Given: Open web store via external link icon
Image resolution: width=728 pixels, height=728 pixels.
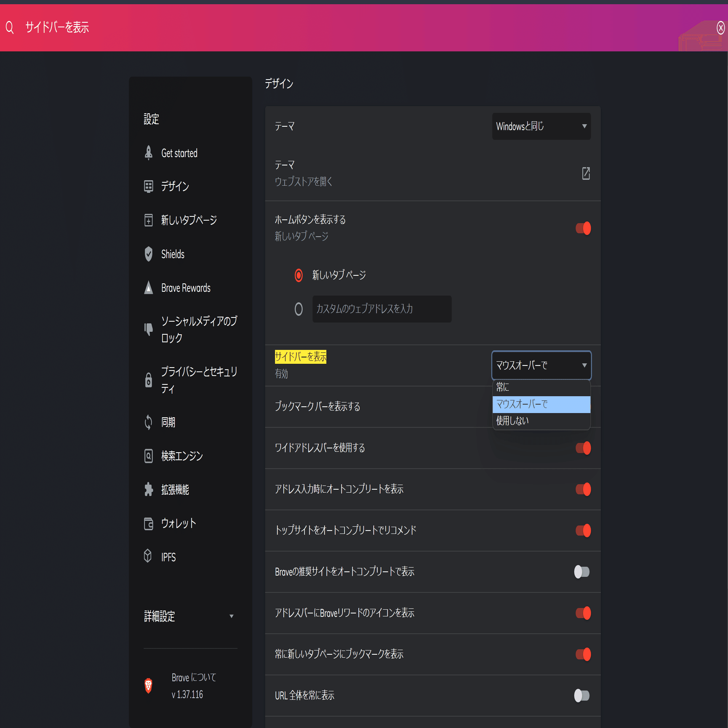Looking at the screenshot, I should click(x=586, y=173).
